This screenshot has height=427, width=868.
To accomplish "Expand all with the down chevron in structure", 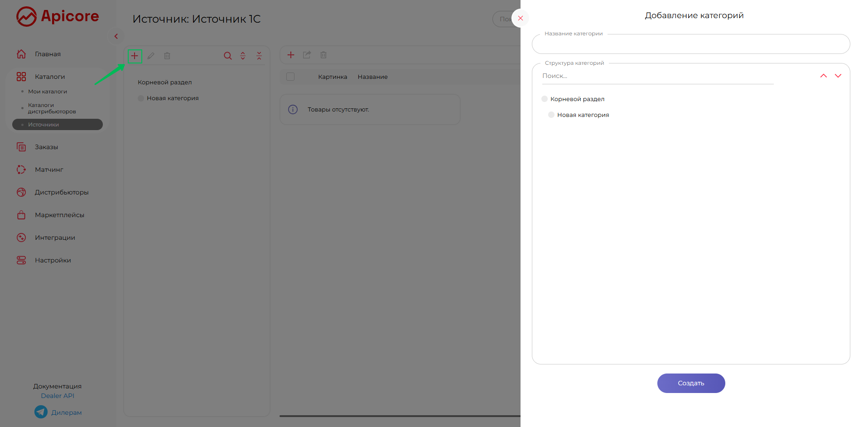I will [838, 76].
